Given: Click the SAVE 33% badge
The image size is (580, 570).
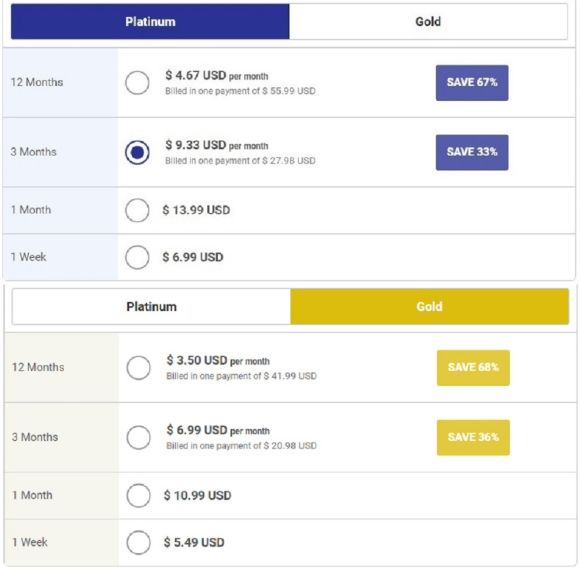Looking at the screenshot, I should pos(472,152).
